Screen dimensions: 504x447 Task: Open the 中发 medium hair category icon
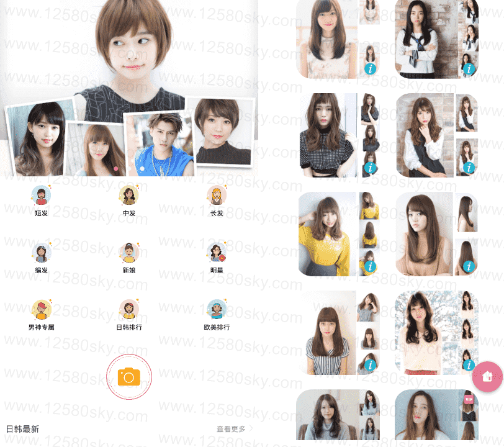coord(129,196)
